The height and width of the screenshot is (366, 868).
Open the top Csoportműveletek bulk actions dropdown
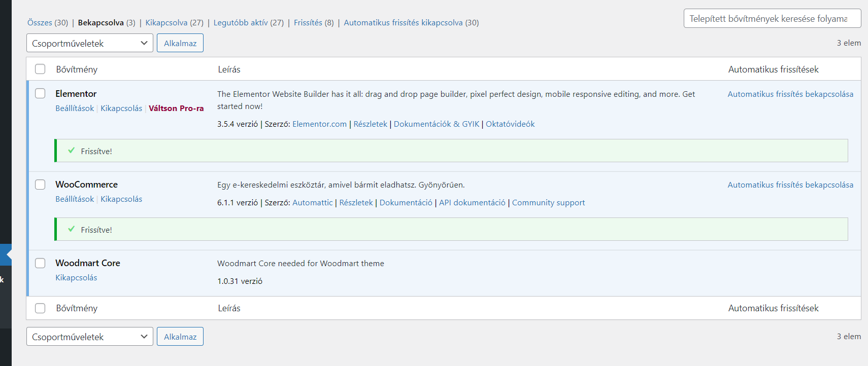pos(90,43)
